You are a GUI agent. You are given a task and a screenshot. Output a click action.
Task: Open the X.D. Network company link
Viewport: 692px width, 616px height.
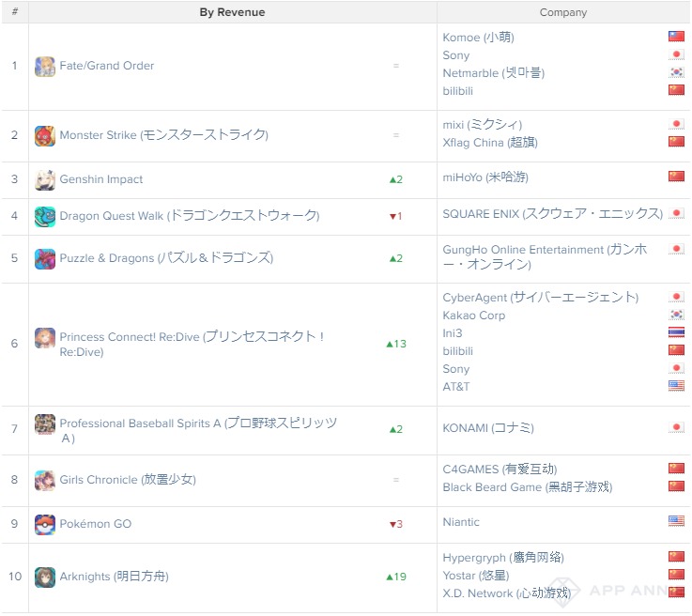click(x=507, y=593)
